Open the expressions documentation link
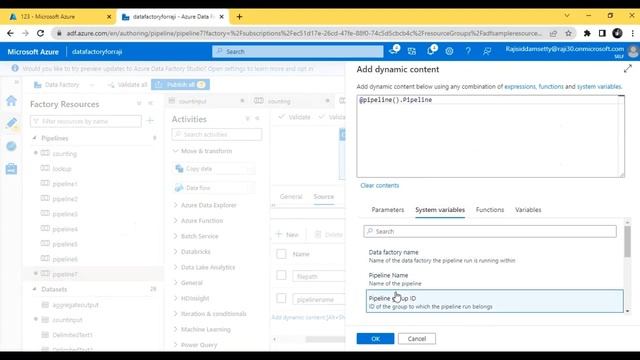The width and height of the screenshot is (640, 360). coord(520,87)
